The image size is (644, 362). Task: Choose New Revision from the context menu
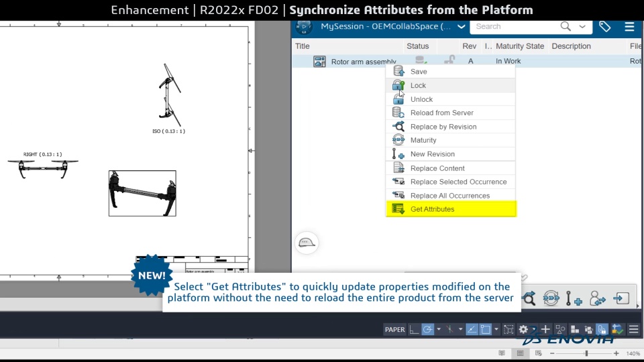click(x=451, y=154)
